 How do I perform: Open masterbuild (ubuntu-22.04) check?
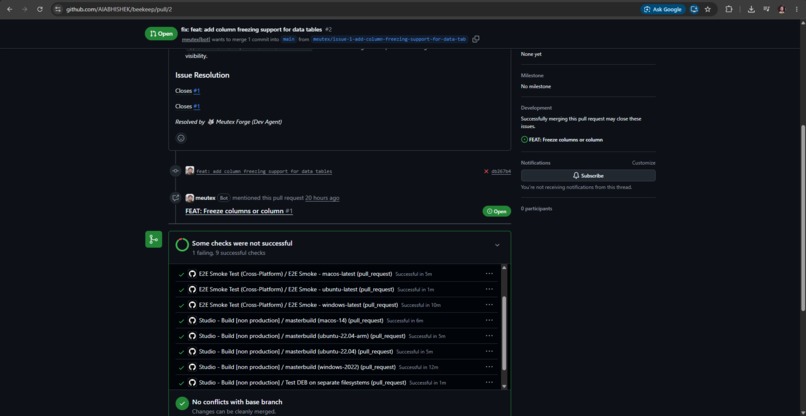click(296, 352)
